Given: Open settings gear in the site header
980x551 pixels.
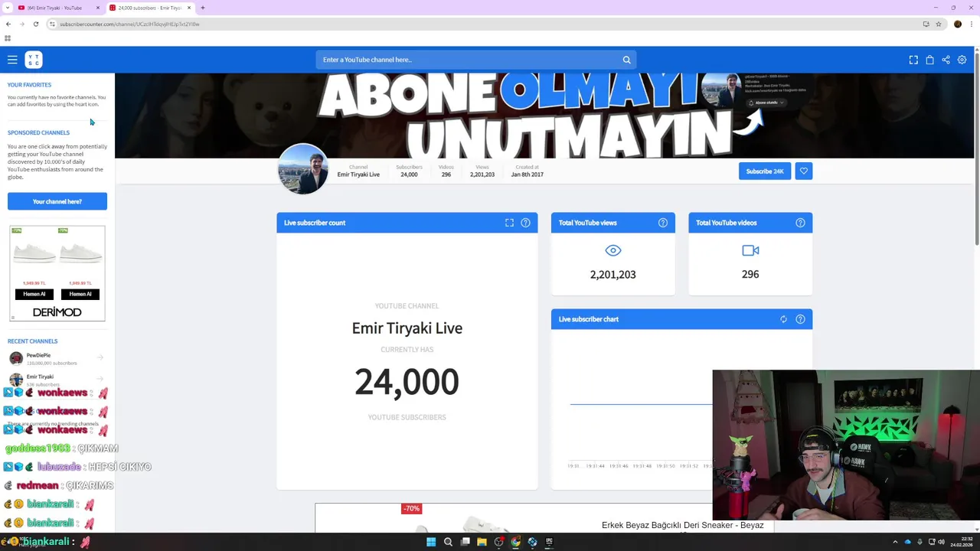Looking at the screenshot, I should click(x=962, y=60).
